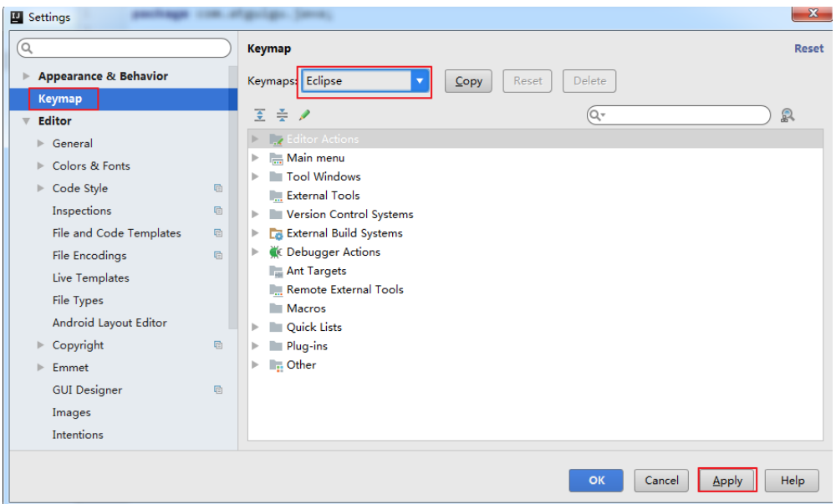The image size is (836, 504).
Task: Click the Delete keymap button
Action: tap(589, 81)
